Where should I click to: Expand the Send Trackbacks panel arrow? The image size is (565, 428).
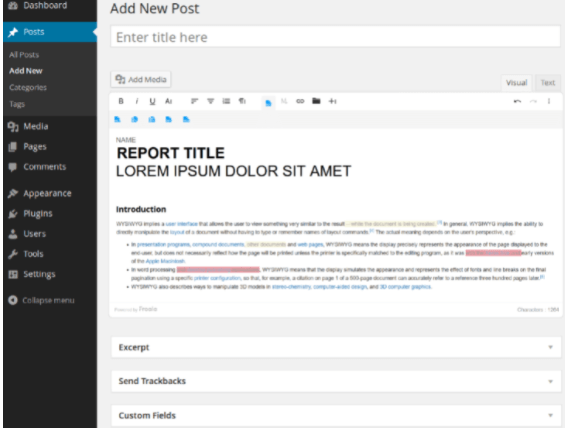pyautogui.click(x=550, y=381)
